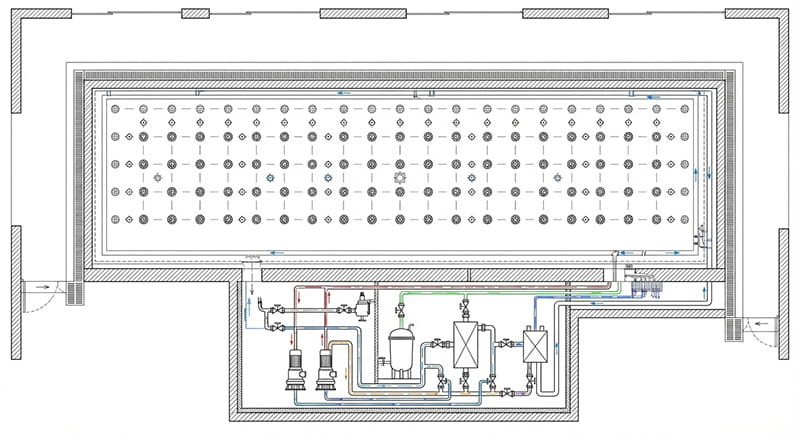This screenshot has height=436, width=800.
Task: Select the valve manifold cluster near right wall
Action: [646, 286]
